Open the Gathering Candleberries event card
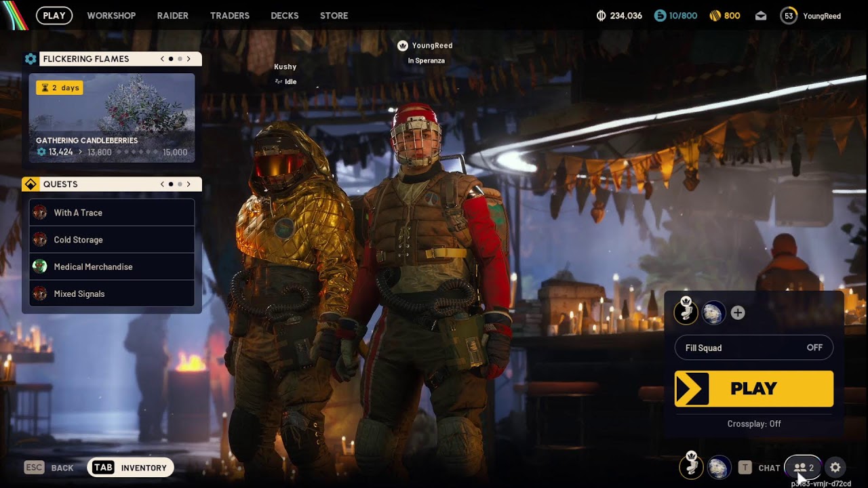 (x=112, y=118)
